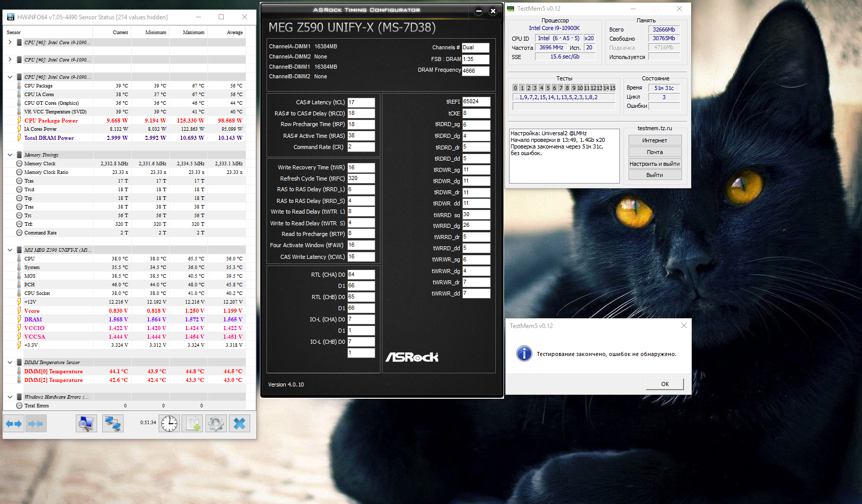
Task: Click the testmem.tz.ru label in TestMem5
Action: click(x=655, y=128)
